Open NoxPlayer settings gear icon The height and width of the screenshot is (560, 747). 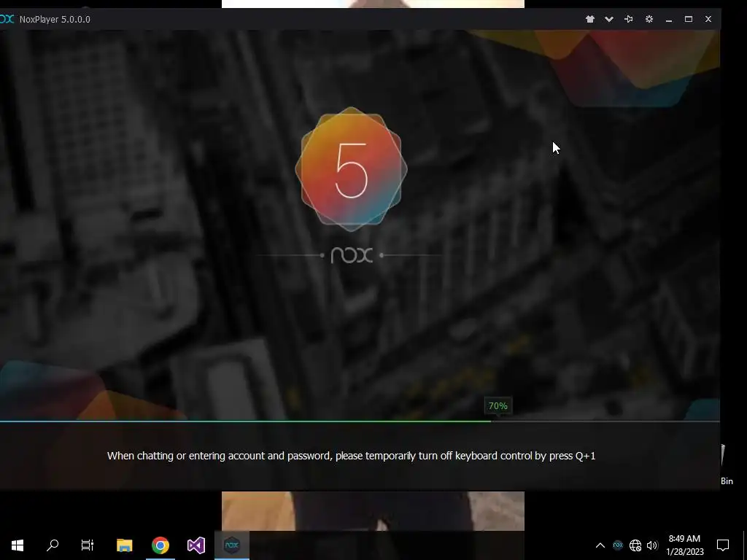click(649, 19)
